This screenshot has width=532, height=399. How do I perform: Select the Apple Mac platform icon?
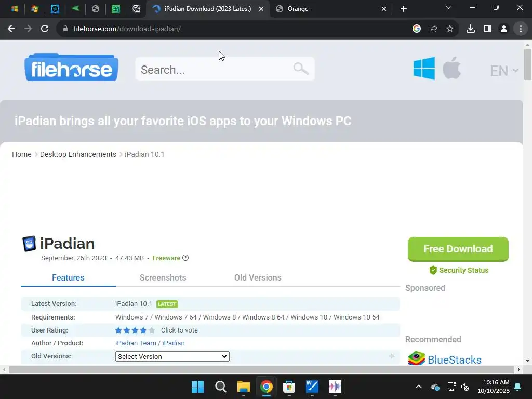click(x=451, y=68)
